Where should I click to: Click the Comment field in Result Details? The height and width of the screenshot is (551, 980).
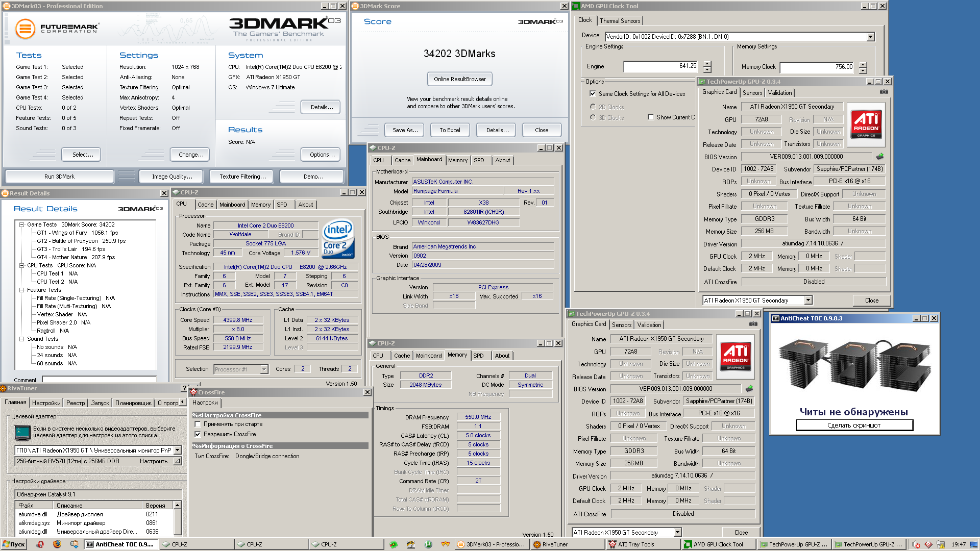(99, 380)
